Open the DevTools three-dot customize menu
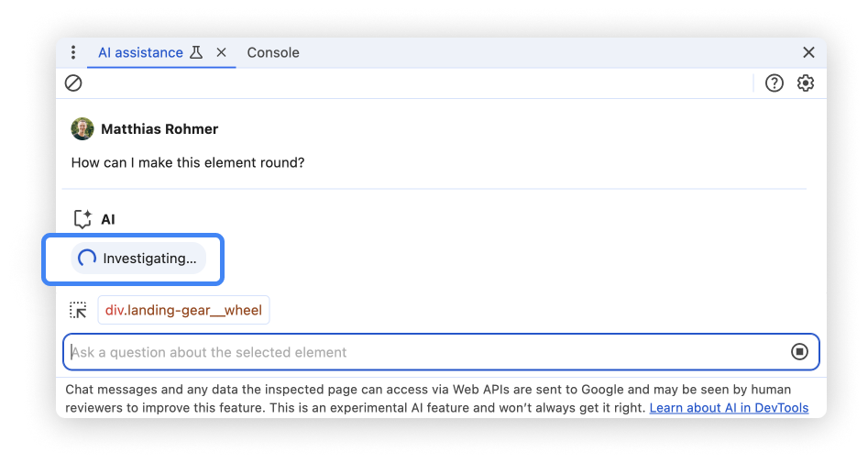The image size is (868, 463). [73, 53]
